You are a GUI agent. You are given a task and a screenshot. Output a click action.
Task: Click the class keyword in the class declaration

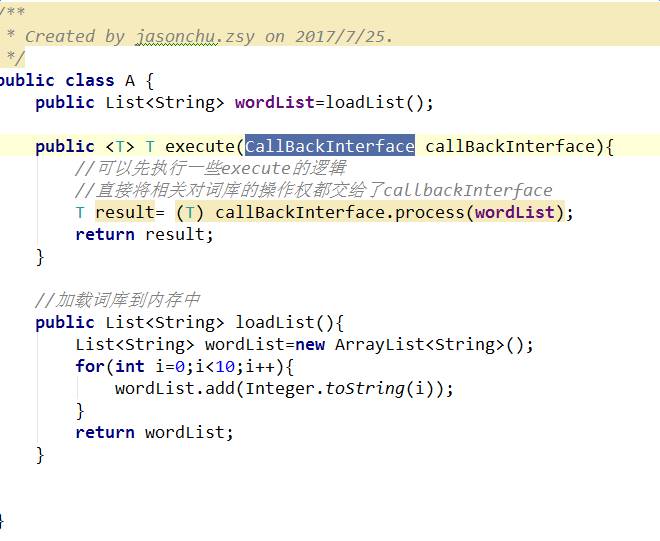pyautogui.click(x=90, y=80)
